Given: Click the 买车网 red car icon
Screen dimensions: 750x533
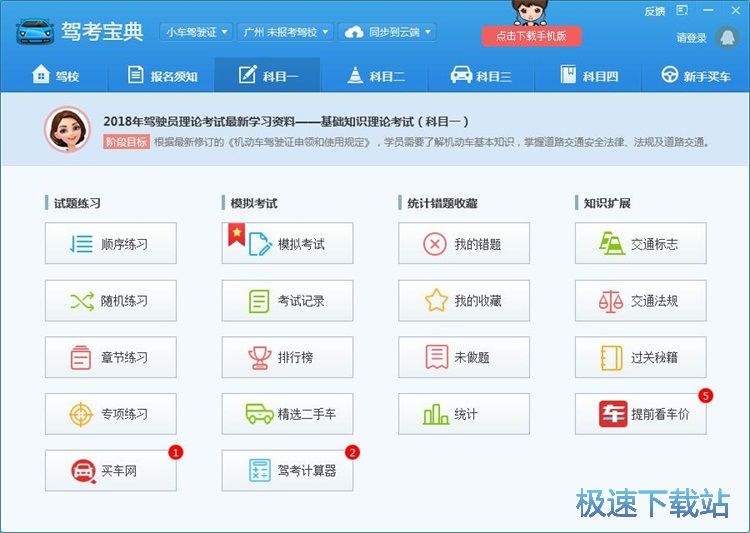Looking at the screenshot, I should click(x=83, y=471).
